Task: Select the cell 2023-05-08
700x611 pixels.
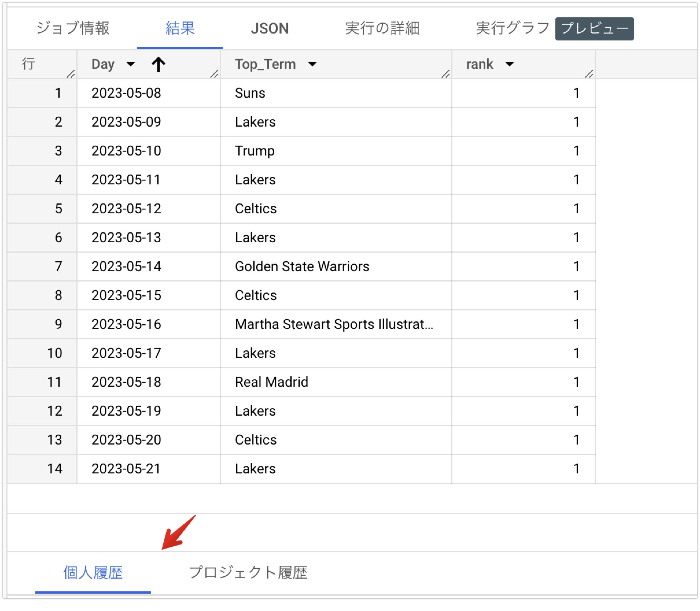Action: pyautogui.click(x=149, y=93)
